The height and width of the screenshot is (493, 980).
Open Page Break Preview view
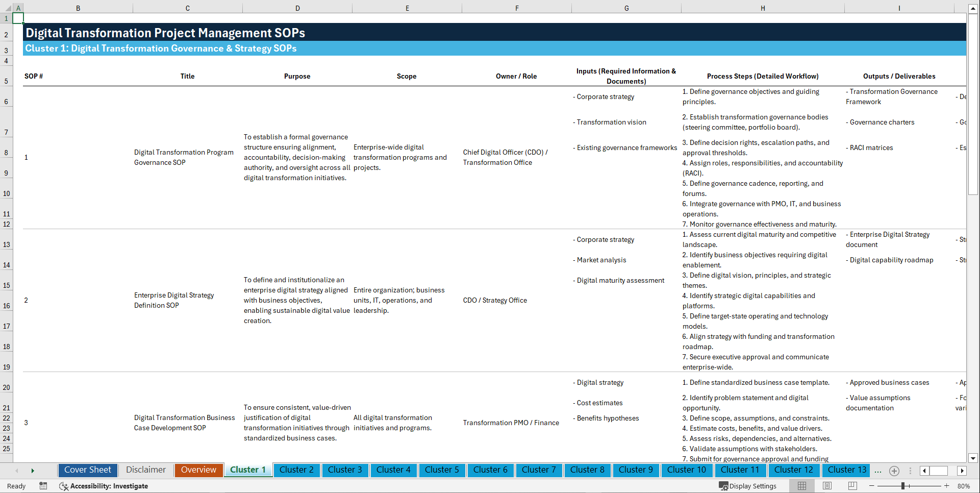pos(852,486)
